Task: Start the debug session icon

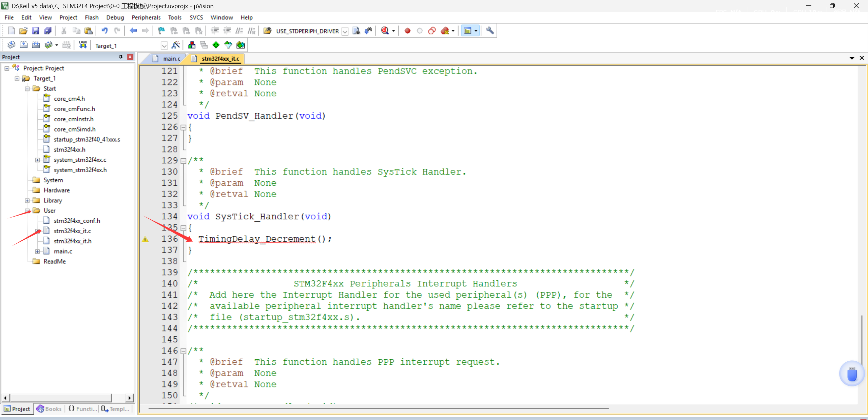Action: click(x=385, y=31)
